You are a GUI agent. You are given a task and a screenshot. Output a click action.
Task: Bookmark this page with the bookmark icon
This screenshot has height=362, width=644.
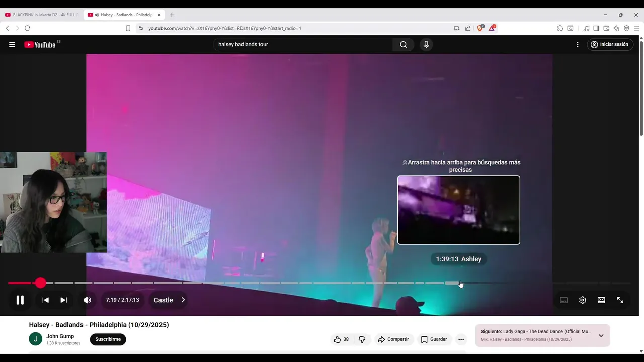coord(128,28)
